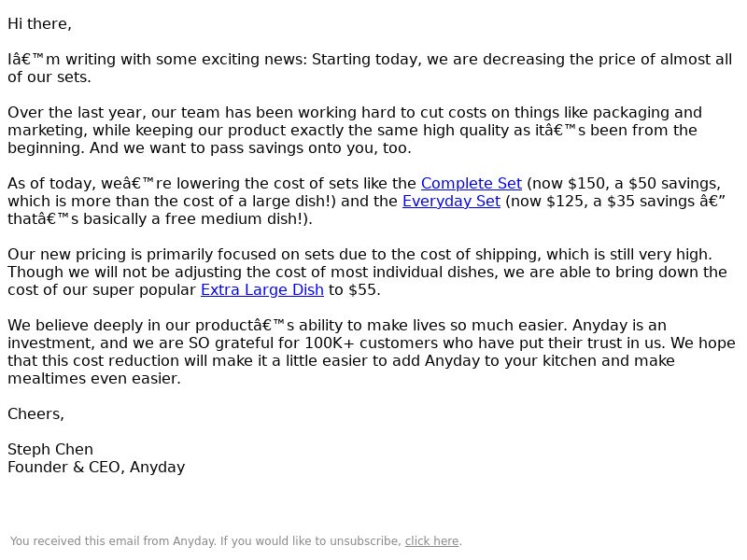The image size is (747, 560).
Task: Click the words 'free medium dish'
Action: coord(235,219)
